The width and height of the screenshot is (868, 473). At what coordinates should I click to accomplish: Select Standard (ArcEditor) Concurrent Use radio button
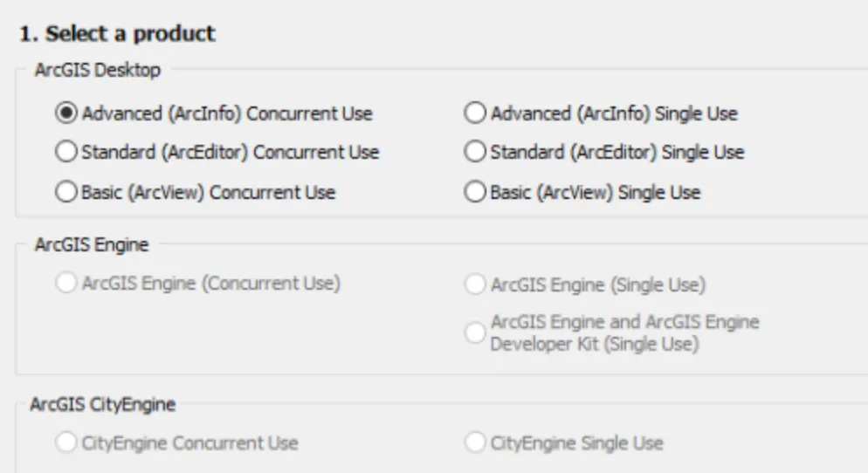[x=66, y=152]
